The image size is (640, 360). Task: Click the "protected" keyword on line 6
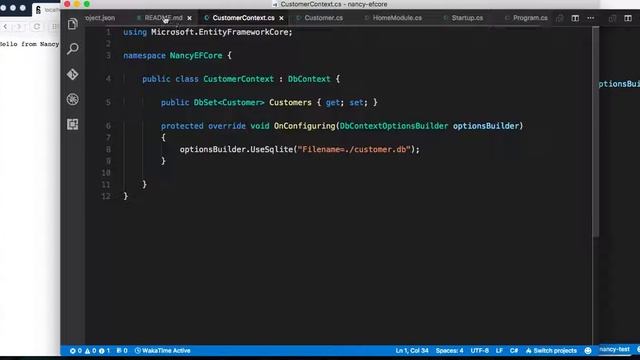(182, 126)
